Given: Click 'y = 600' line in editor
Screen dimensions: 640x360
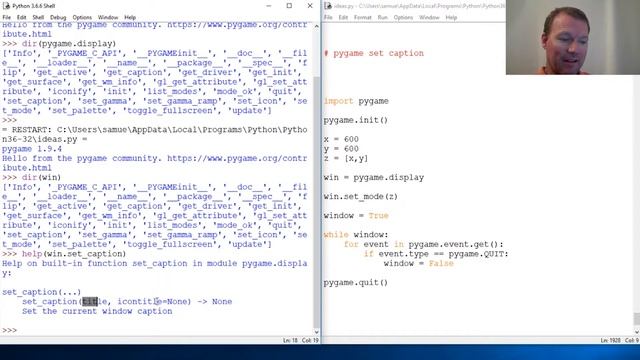Looking at the screenshot, I should (x=341, y=149).
